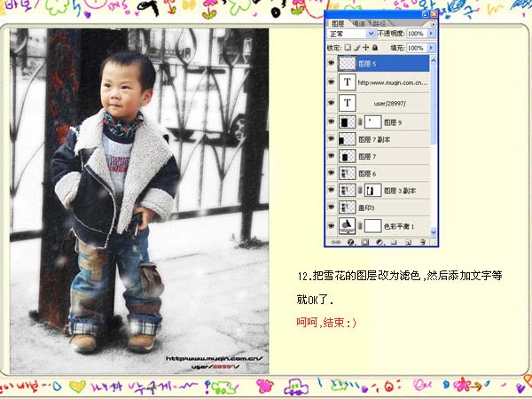Screen dimensions: 532x399
Task: Switch to the 图层 tab
Action: click(x=338, y=23)
